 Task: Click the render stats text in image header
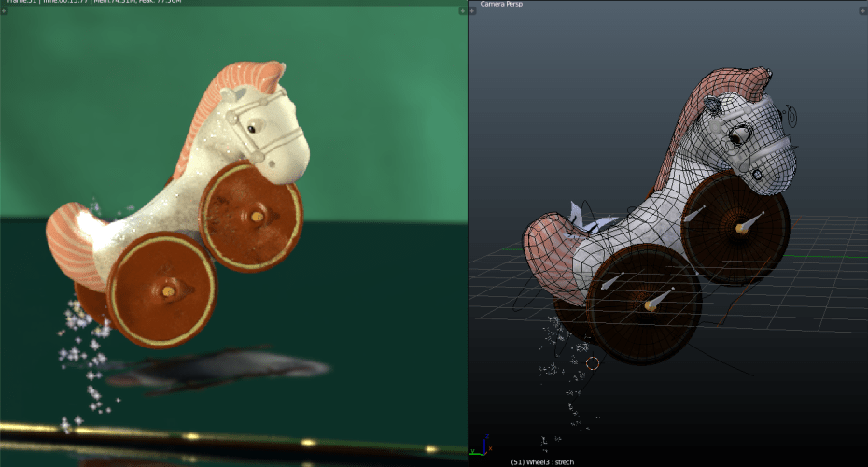coord(93,3)
